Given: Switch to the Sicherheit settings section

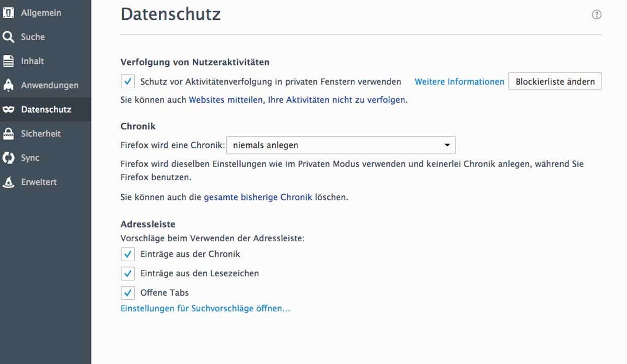Looking at the screenshot, I should [41, 134].
